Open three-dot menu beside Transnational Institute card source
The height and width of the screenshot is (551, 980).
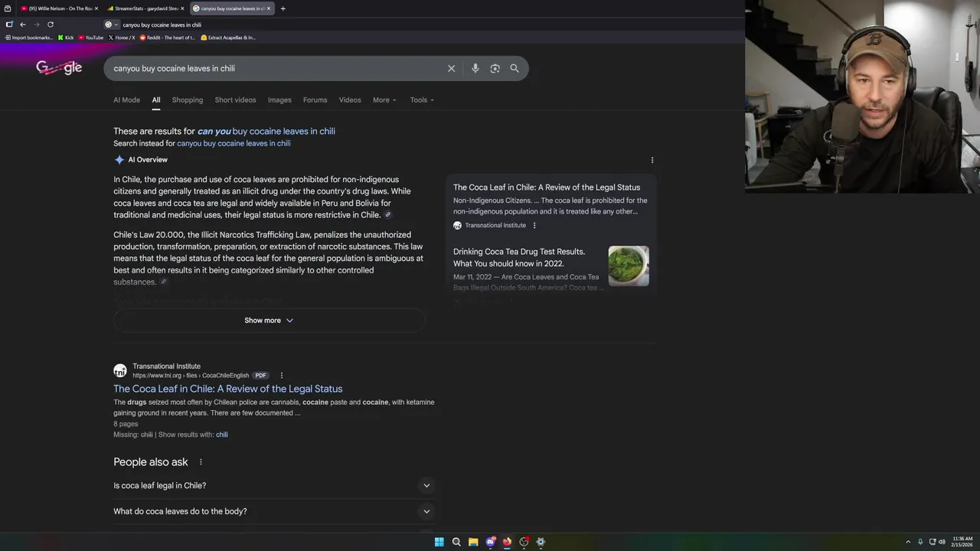coord(534,225)
